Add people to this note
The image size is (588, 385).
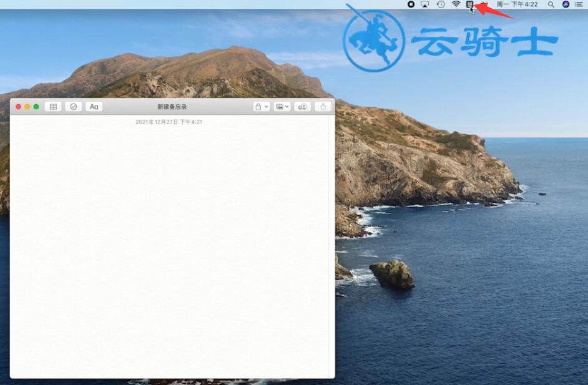(302, 107)
